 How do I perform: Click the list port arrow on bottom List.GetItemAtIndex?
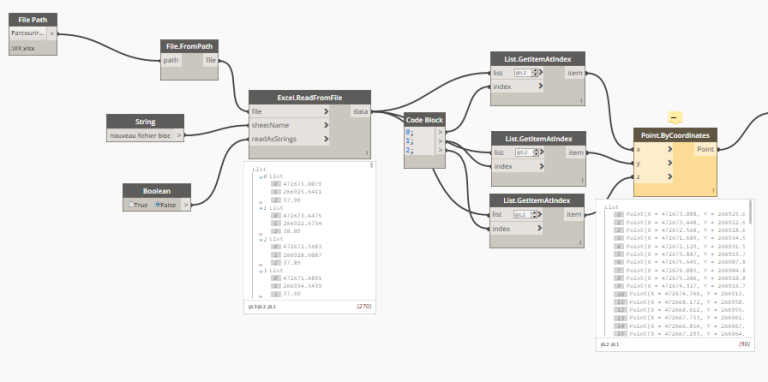click(540, 215)
